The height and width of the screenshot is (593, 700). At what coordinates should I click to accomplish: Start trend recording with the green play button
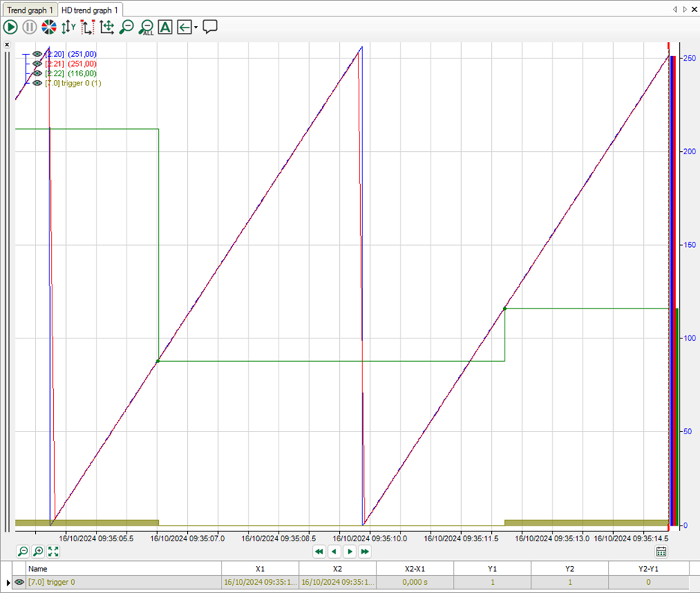(10, 27)
